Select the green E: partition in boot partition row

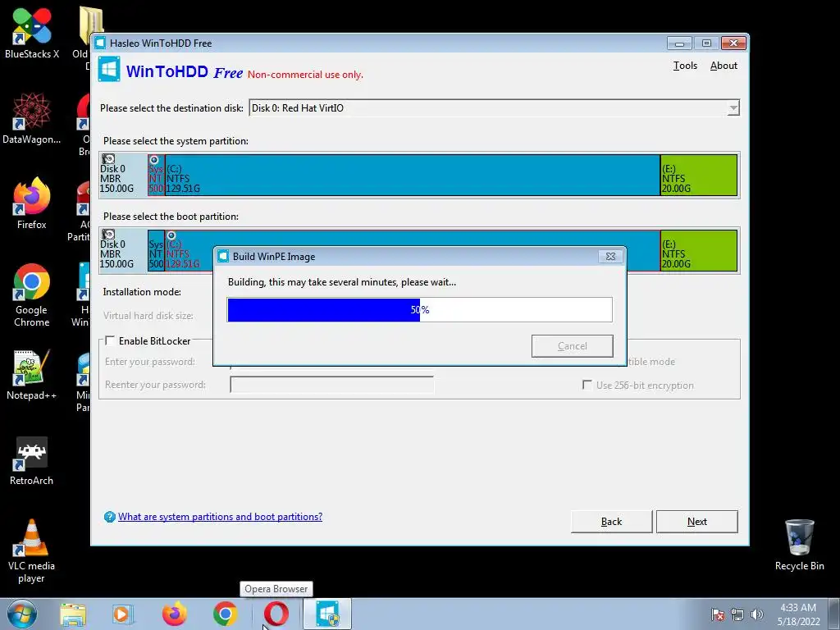[699, 250]
